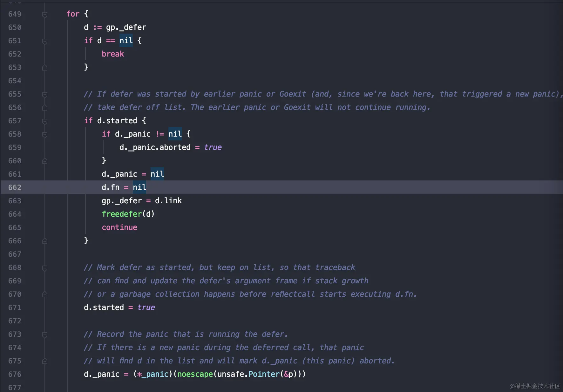Click 'unsafe.Pointer' on line 676

tap(248, 374)
